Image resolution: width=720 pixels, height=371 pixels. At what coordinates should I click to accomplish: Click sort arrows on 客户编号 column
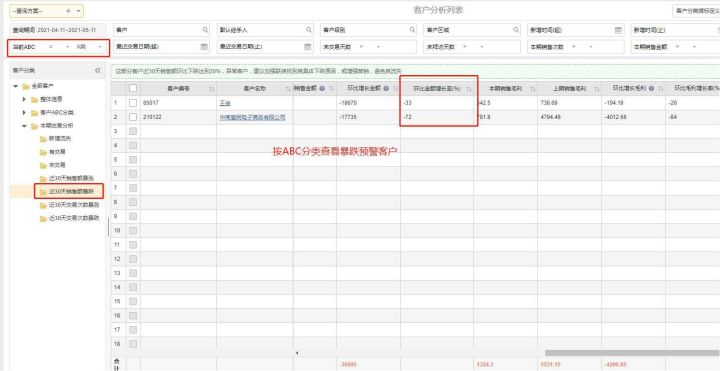(212, 88)
